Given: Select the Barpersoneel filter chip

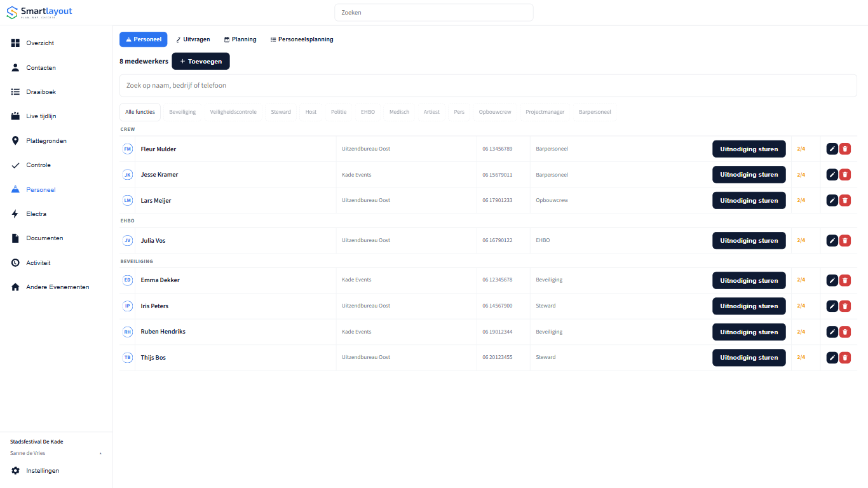Looking at the screenshot, I should coord(595,112).
